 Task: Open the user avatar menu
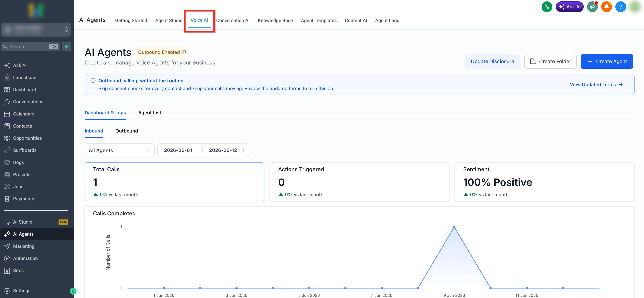(635, 7)
